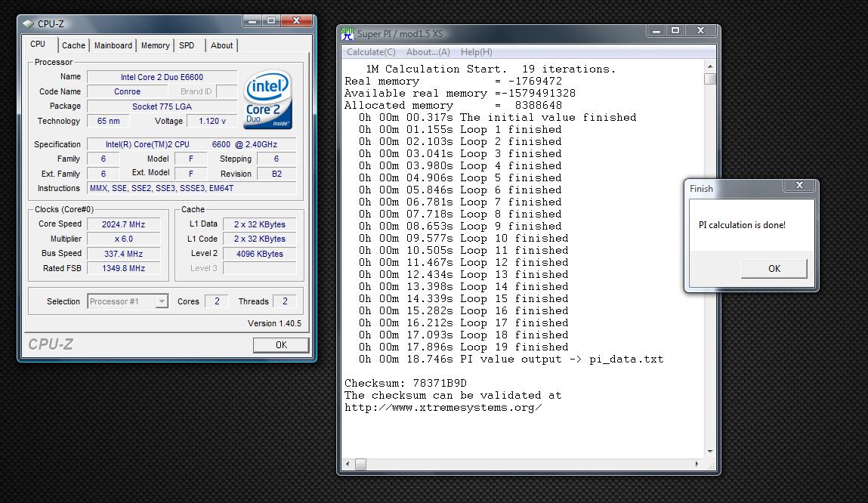Click OK in the Finish dialog

pyautogui.click(x=774, y=268)
